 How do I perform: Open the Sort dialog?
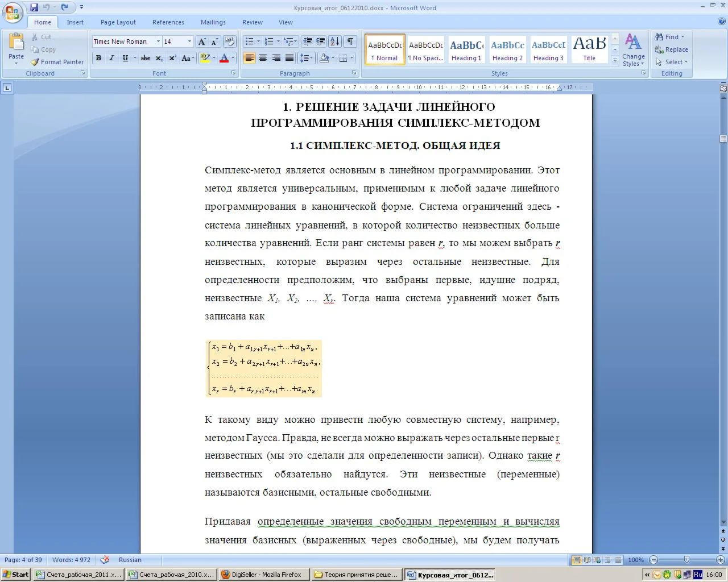click(x=335, y=41)
